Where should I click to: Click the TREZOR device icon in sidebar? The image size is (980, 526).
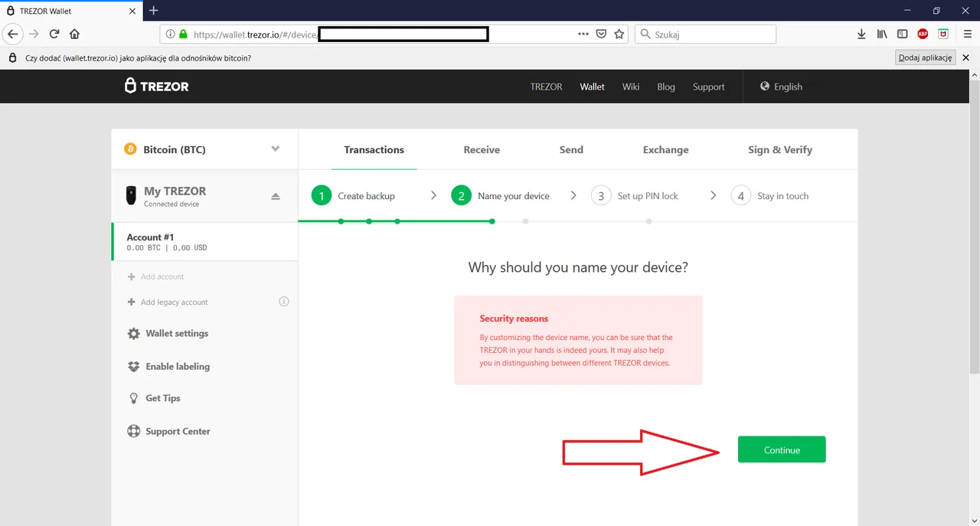pyautogui.click(x=131, y=196)
